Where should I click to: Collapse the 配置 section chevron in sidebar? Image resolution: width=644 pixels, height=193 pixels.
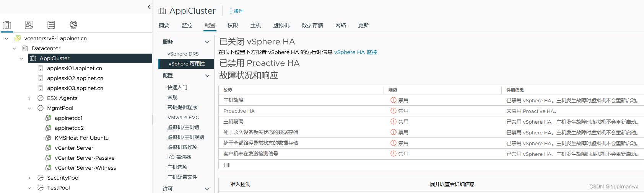[x=207, y=76]
